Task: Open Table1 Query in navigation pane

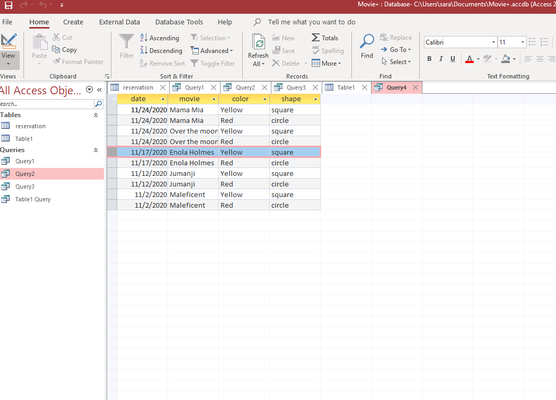Action: (x=33, y=199)
